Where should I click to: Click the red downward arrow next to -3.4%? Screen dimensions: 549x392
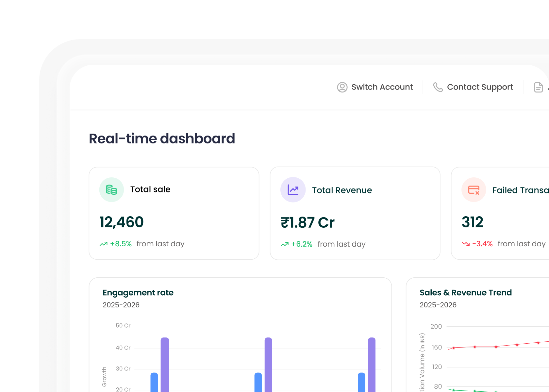coord(466,244)
